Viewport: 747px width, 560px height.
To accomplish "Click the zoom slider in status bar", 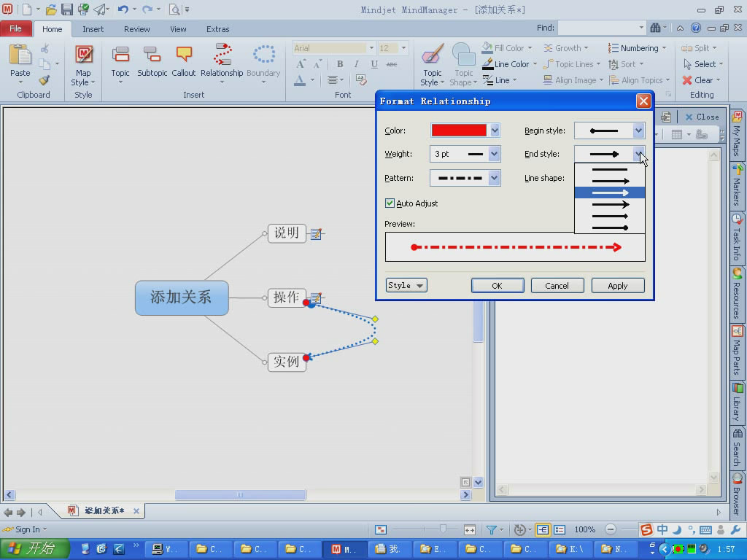I will coord(443,529).
